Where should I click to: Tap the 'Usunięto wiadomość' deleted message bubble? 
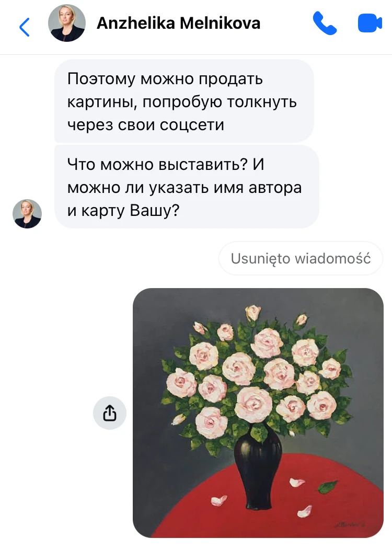click(x=301, y=258)
